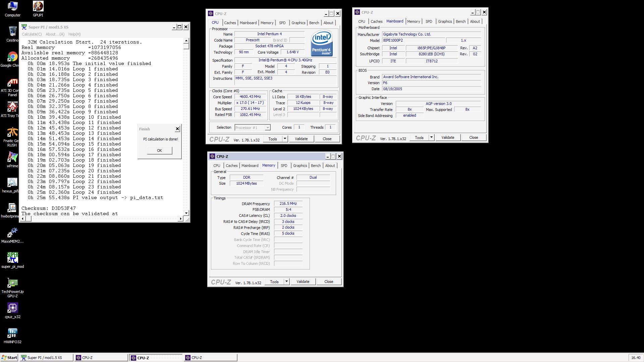Viewport: 644px width, 362px height.
Task: Close the Finish dialog
Action: [x=177, y=129]
